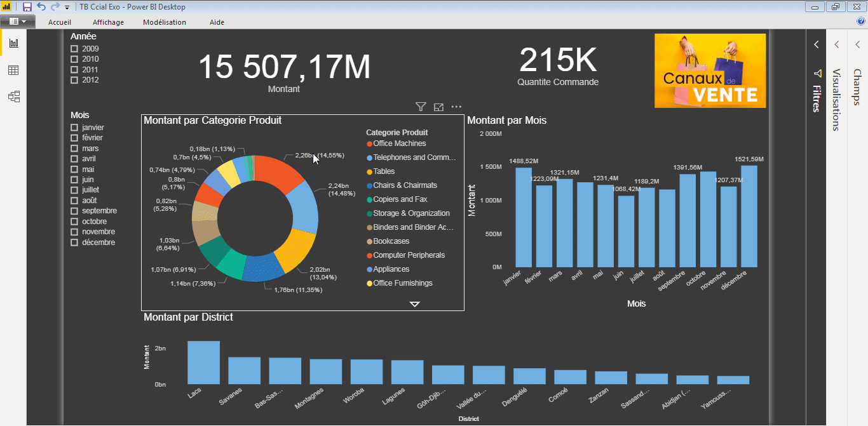This screenshot has width=868, height=426.
Task: Switch to Data table view icon
Action: (13, 70)
